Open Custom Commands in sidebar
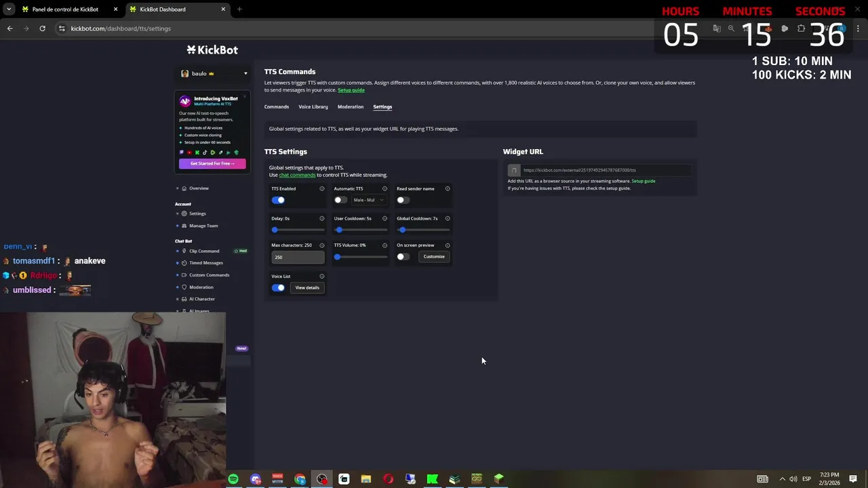The image size is (868, 488). click(x=209, y=275)
